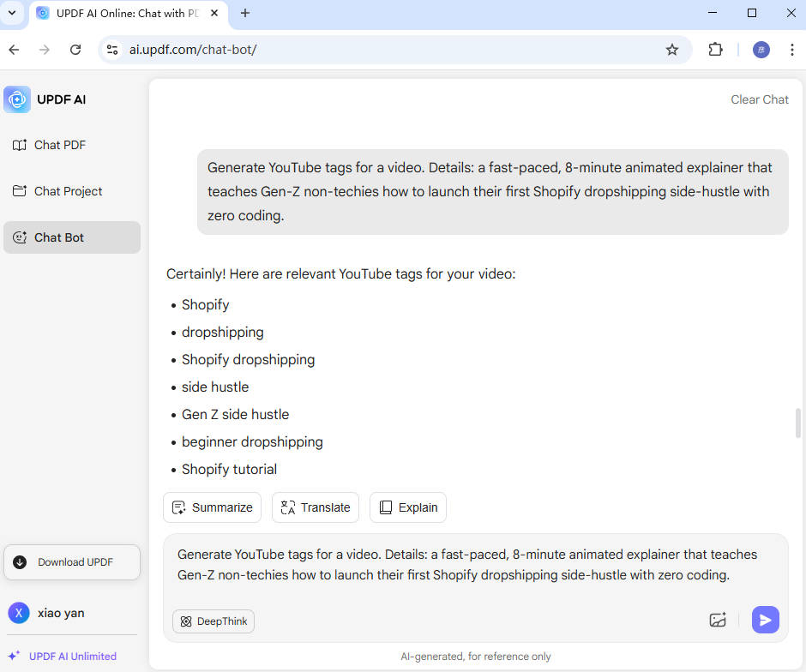This screenshot has height=672, width=806.
Task: Click the Translate button
Action: coord(315,507)
